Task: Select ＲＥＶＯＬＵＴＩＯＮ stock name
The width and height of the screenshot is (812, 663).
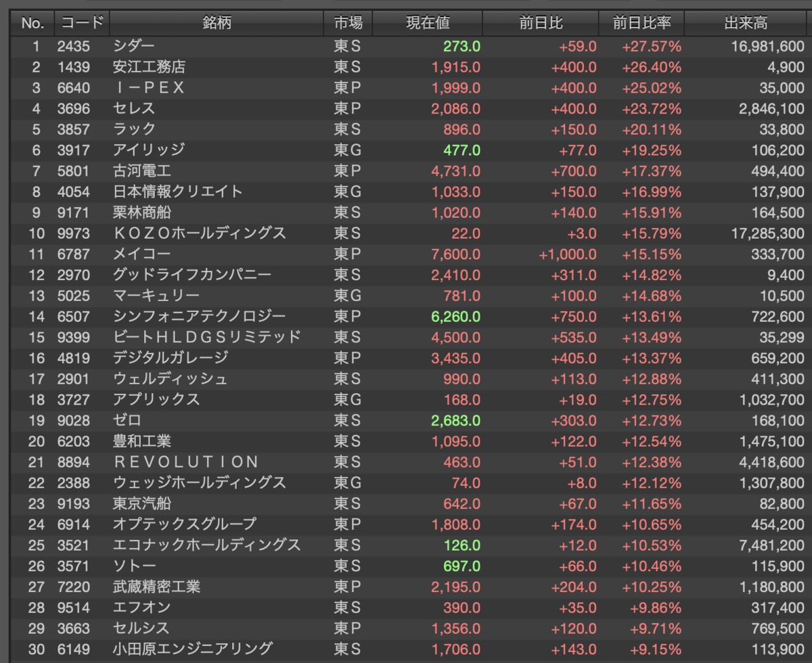Action: (x=186, y=462)
